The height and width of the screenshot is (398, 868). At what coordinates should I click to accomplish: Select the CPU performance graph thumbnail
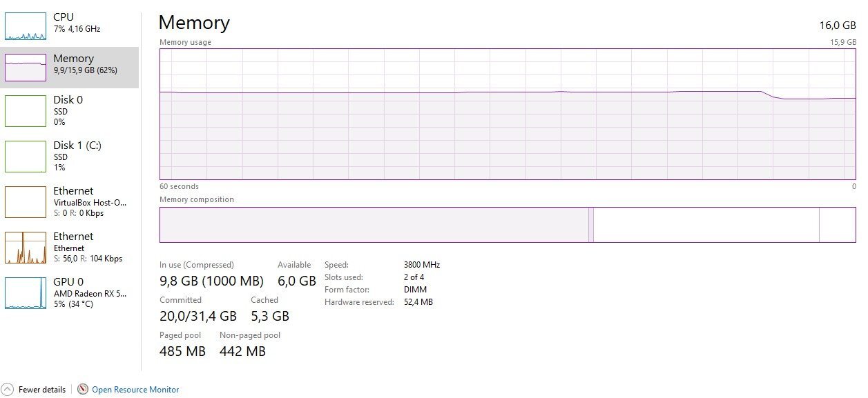pyautogui.click(x=26, y=26)
